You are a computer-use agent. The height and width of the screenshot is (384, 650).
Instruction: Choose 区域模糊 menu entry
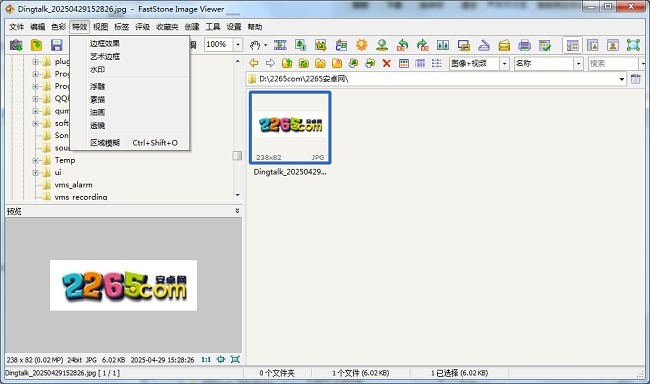(130, 143)
